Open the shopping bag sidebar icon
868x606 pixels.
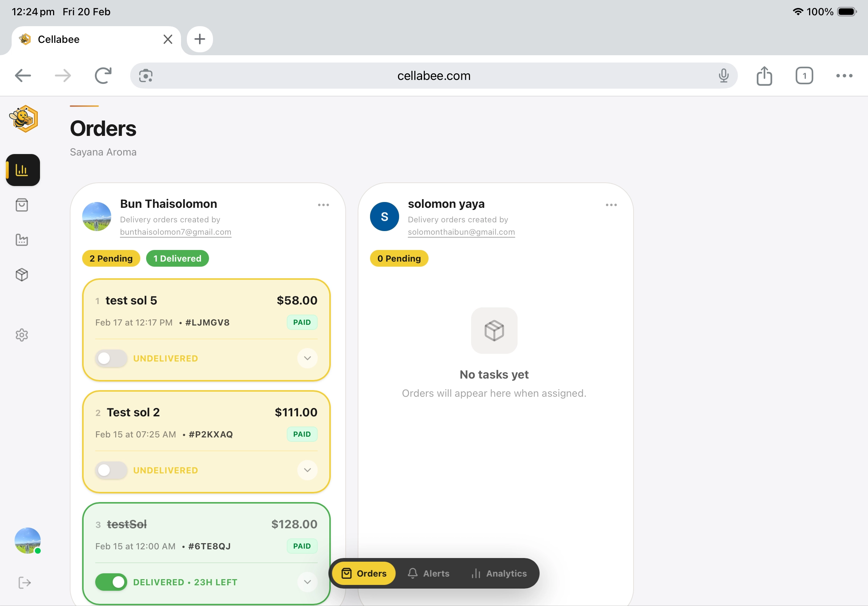[22, 205]
